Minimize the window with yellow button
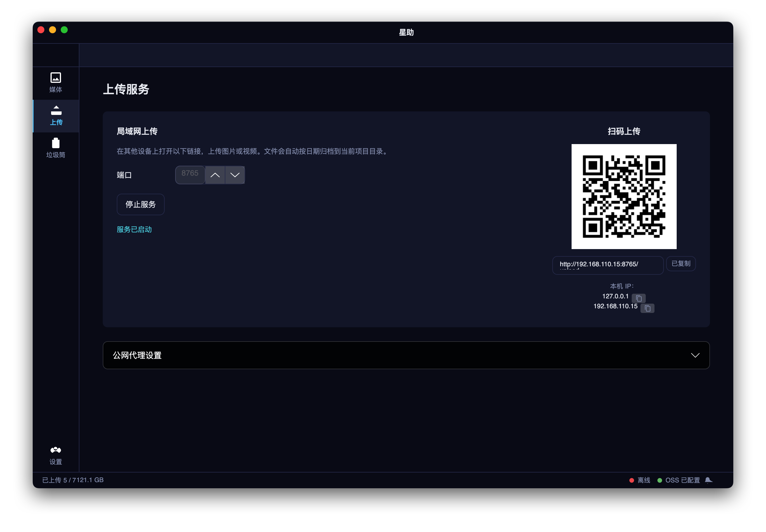The image size is (766, 532). 53,30
